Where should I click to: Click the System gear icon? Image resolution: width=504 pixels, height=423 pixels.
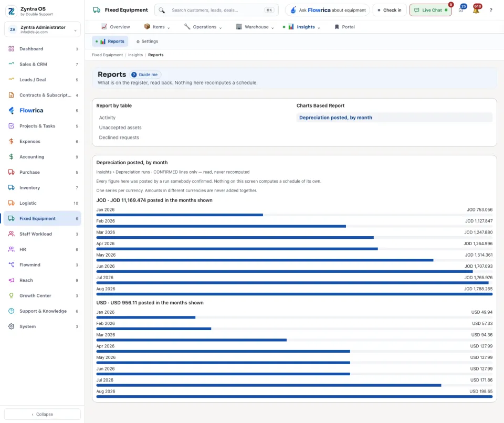pyautogui.click(x=11, y=326)
